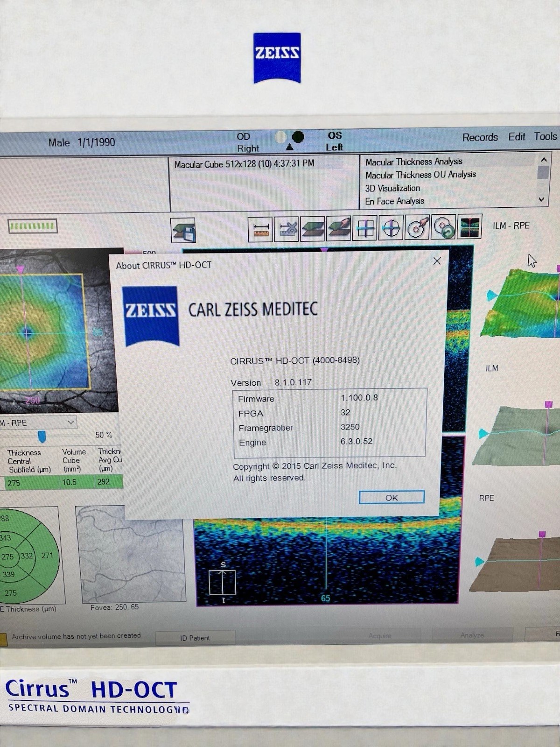Select the ruler measurement tool
This screenshot has height=747, width=560.
260,229
